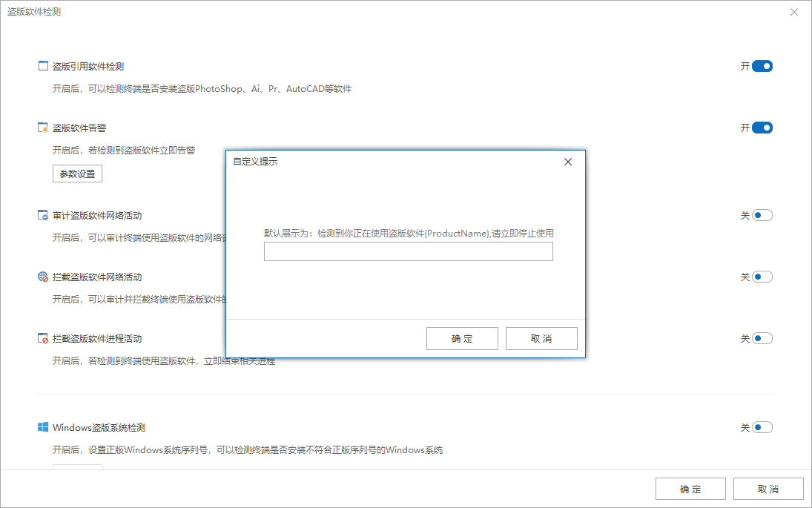This screenshot has height=508, width=812.
Task: Click the 盗版引用软件检测 window icon
Action: coord(43,66)
